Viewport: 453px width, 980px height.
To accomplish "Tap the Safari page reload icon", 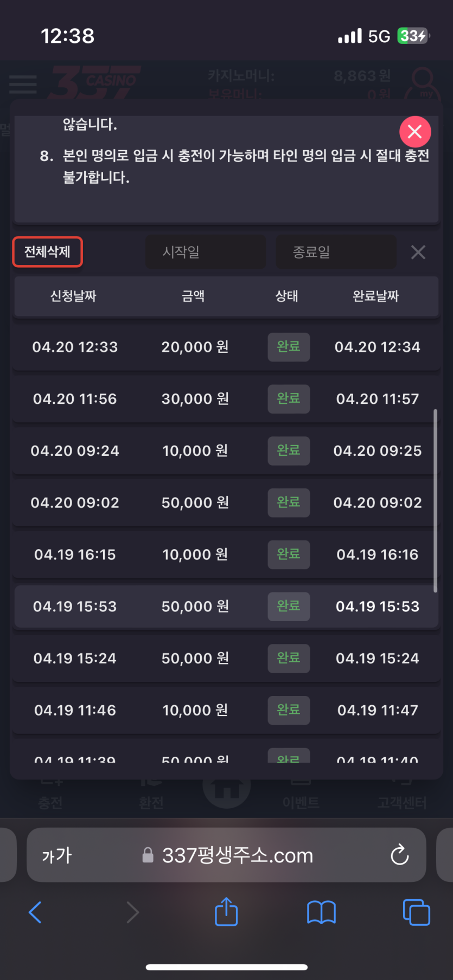I will [x=400, y=855].
